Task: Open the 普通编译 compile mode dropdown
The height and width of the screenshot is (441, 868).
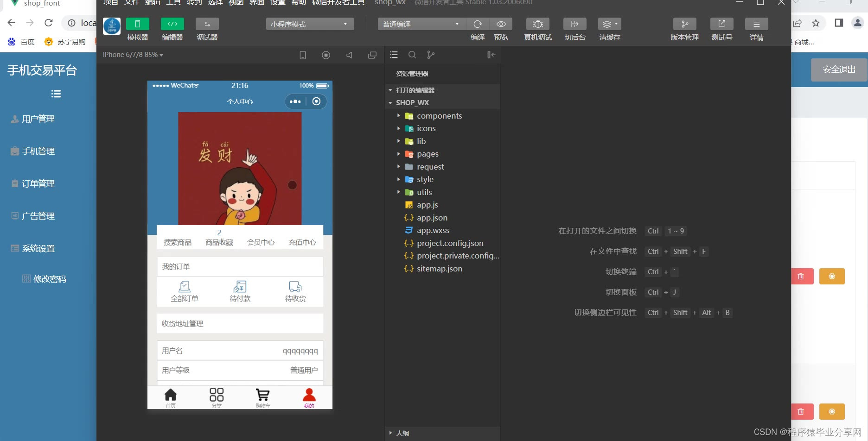Action: tap(421, 24)
